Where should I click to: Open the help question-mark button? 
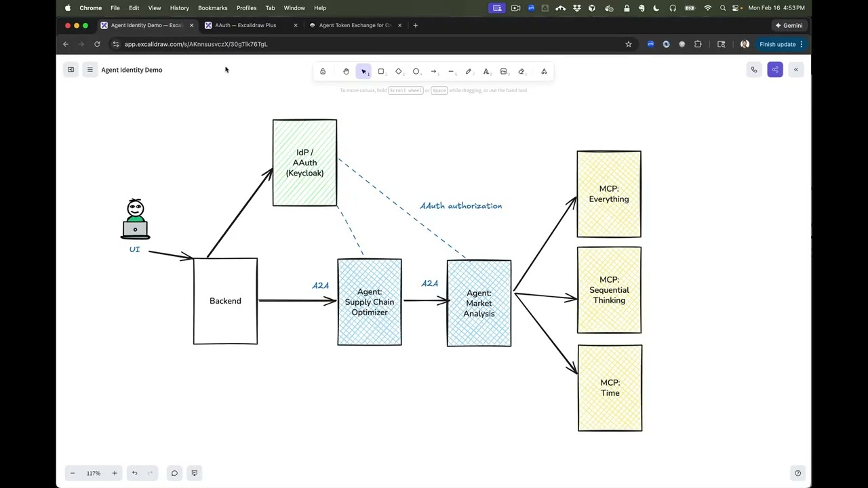(x=797, y=473)
